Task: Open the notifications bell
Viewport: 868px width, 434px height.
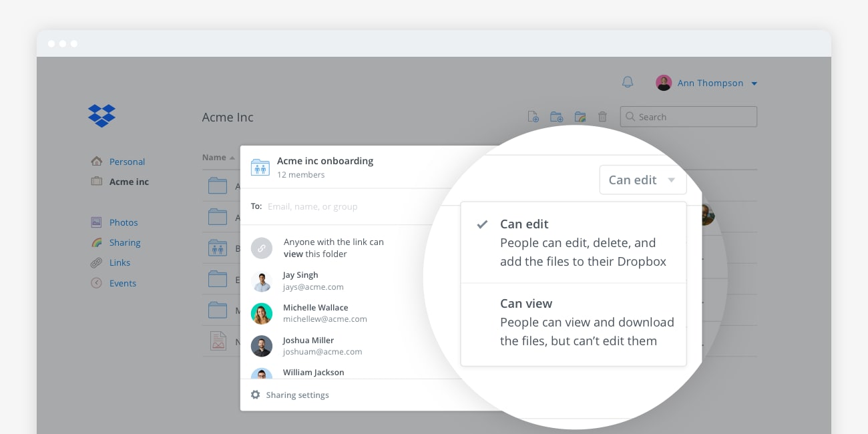Action: (x=627, y=82)
